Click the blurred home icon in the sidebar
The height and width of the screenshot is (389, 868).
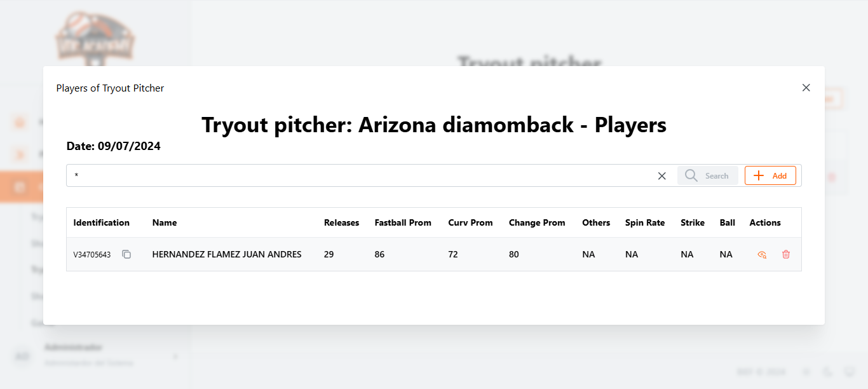(20, 122)
